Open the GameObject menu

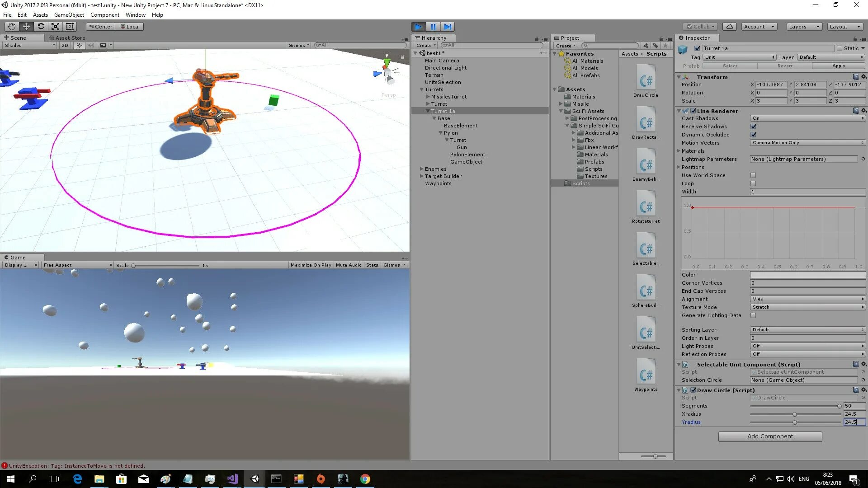click(69, 15)
